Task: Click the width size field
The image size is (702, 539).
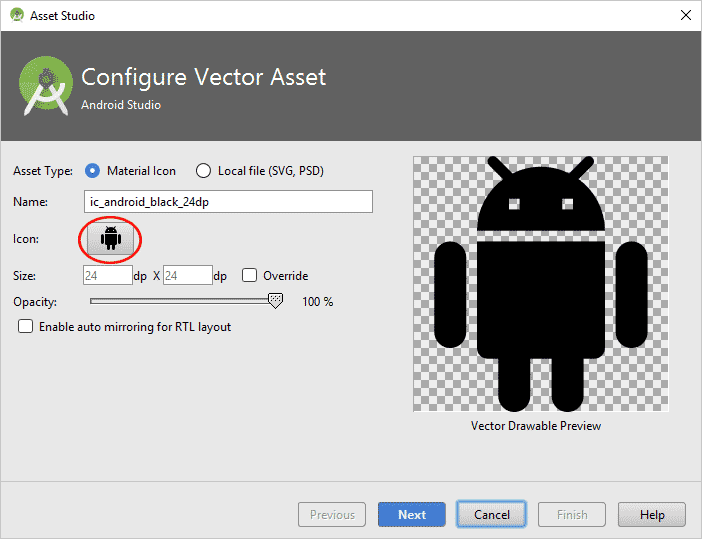Action: (x=108, y=275)
